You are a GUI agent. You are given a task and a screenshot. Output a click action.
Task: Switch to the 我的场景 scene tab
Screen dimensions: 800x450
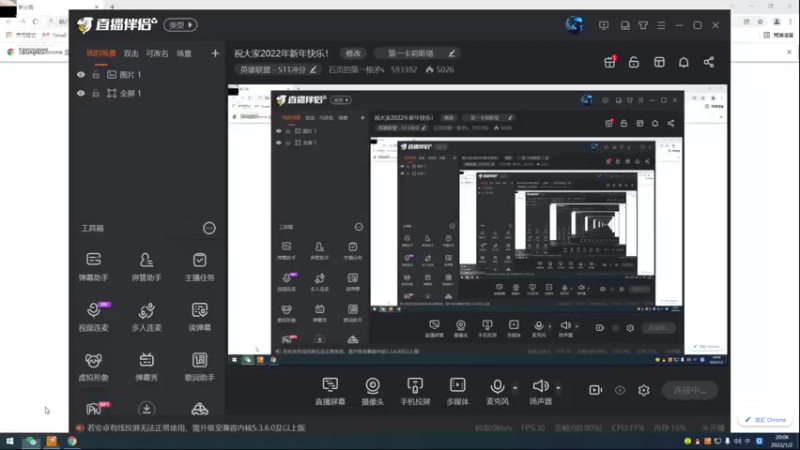[x=101, y=54]
